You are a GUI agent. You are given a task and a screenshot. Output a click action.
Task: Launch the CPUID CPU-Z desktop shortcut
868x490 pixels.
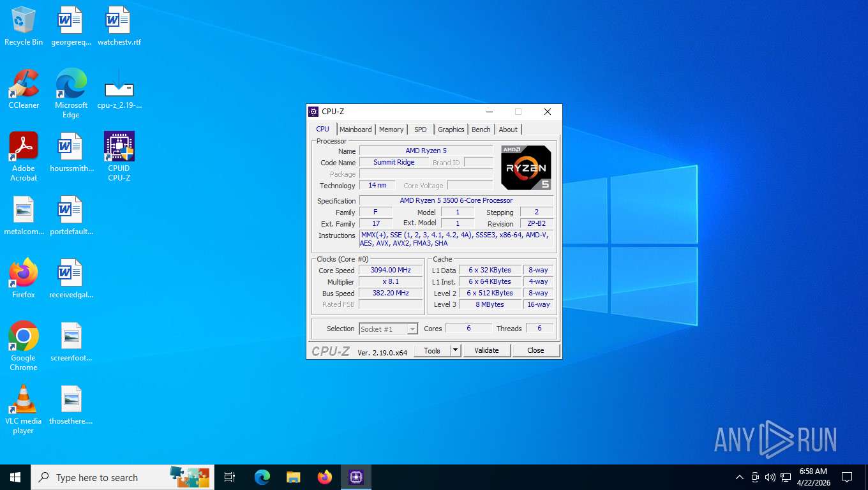(x=119, y=156)
